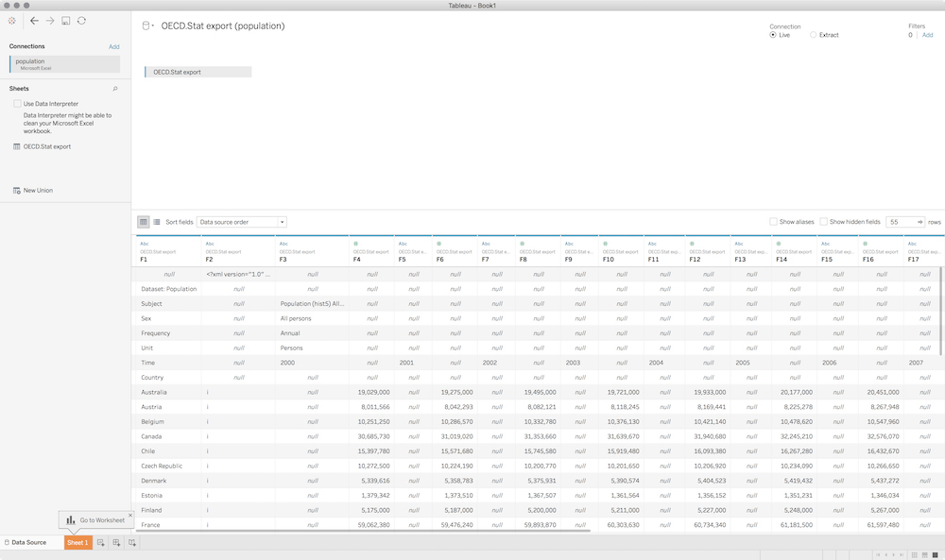Save the workbook using the toolbar disk icon
945x560 pixels.
pos(66,21)
